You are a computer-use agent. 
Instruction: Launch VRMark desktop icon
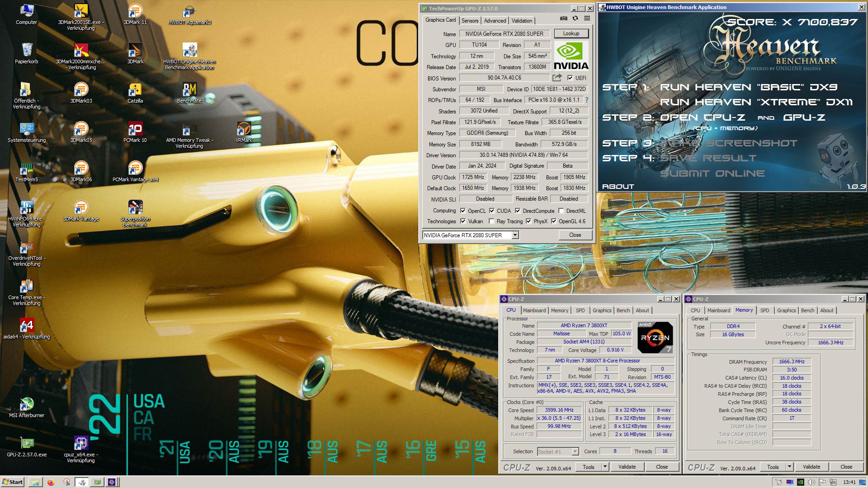pos(244,131)
